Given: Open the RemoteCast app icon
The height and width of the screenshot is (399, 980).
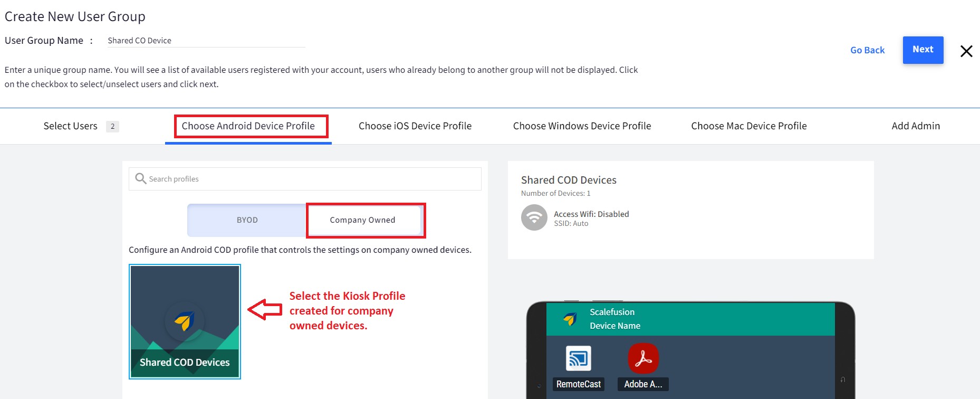Looking at the screenshot, I should pos(579,359).
